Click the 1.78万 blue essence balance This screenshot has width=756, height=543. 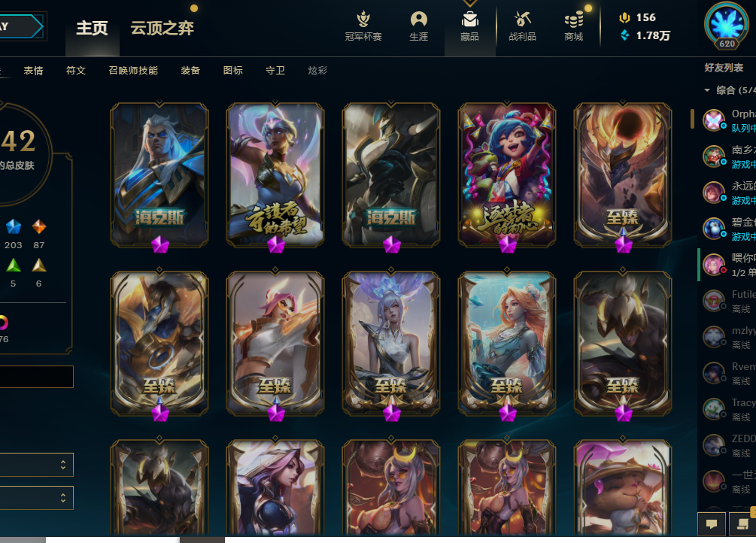coord(653,35)
